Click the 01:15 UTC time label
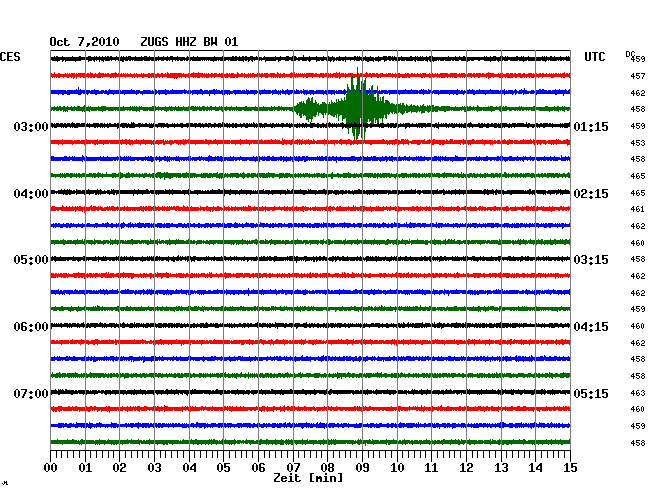This screenshot has width=650, height=494. coord(591,126)
